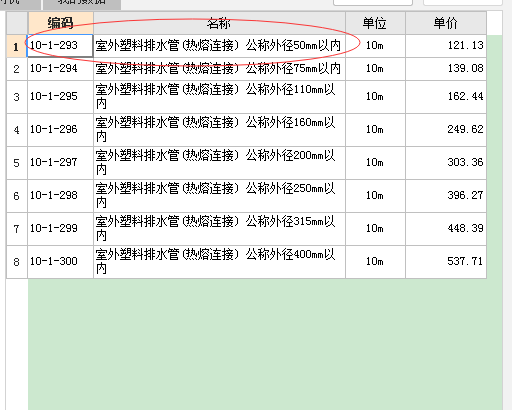Select all via table corner cell
The width and height of the screenshot is (512, 410).
tap(17, 23)
